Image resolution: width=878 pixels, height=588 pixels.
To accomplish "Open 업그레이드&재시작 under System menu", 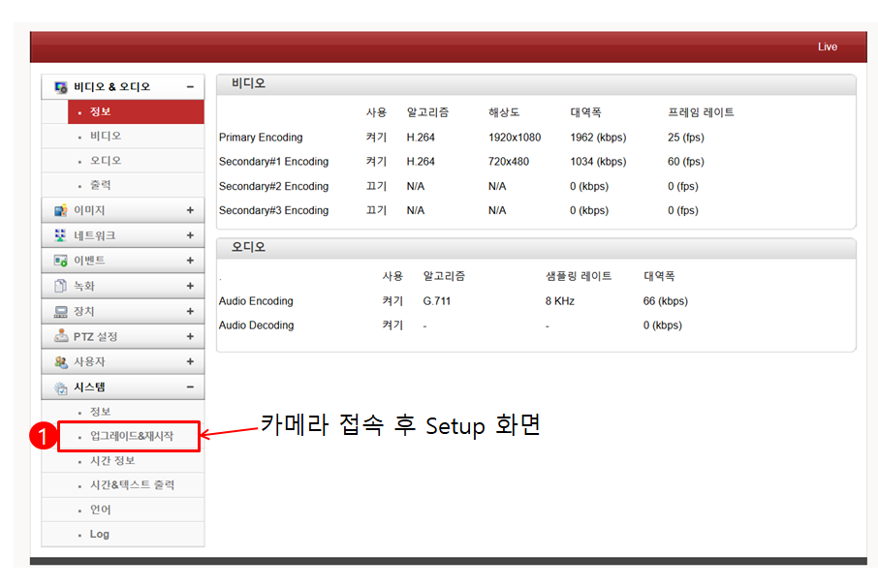I will pos(131,436).
